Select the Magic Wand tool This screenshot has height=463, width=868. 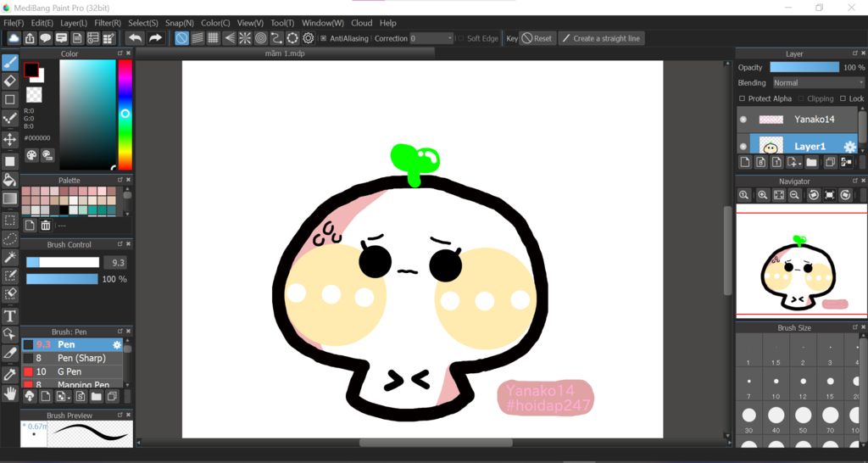pyautogui.click(x=10, y=257)
